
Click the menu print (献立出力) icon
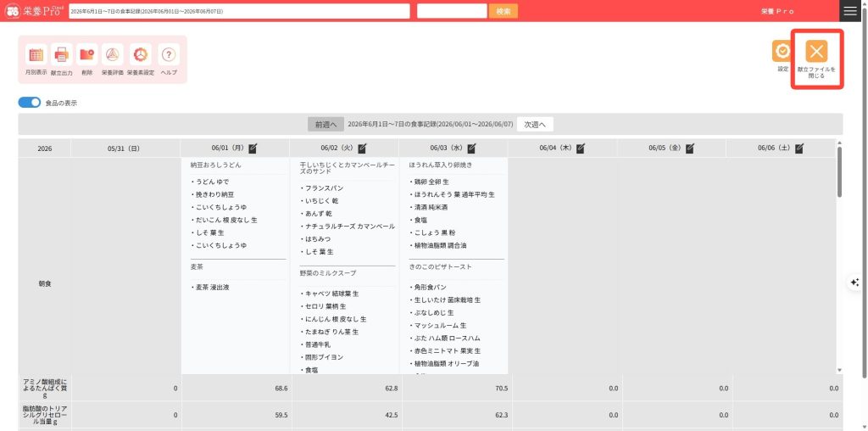[61, 54]
